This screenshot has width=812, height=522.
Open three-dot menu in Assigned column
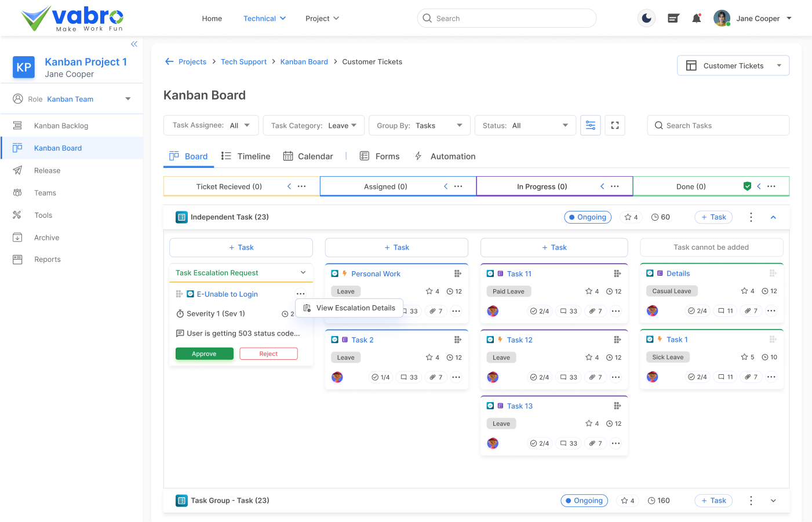tap(458, 187)
